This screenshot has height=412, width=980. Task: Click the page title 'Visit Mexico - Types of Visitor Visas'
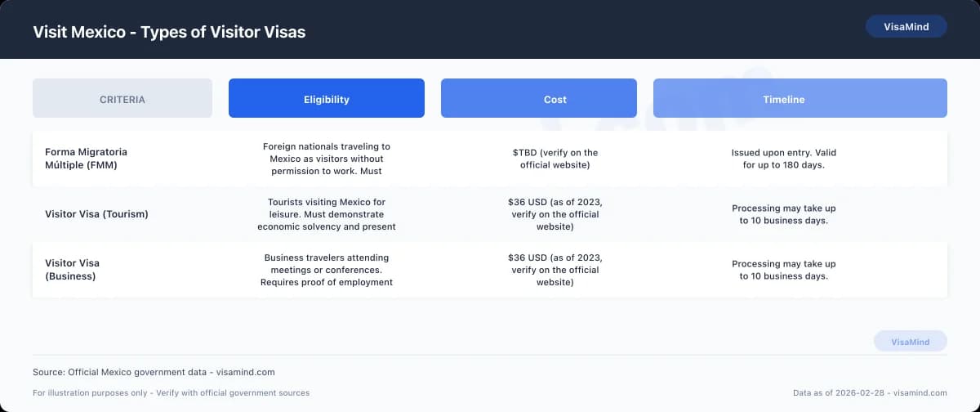click(x=169, y=32)
